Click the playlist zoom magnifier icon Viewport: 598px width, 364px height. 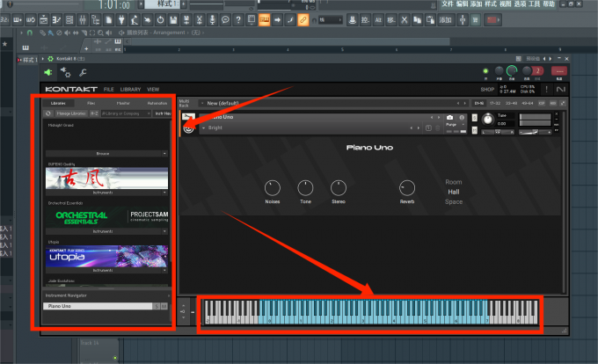coord(100,33)
